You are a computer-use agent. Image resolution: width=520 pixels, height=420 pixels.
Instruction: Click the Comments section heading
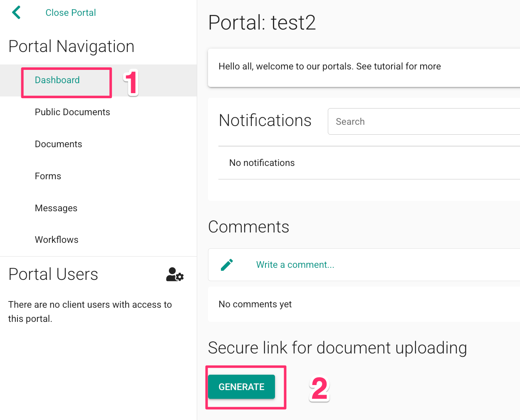tap(248, 227)
